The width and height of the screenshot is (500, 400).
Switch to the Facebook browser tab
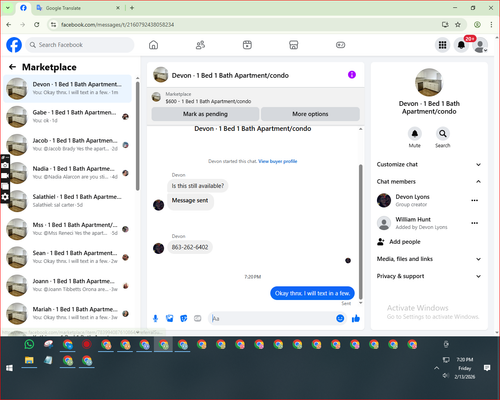point(23,8)
